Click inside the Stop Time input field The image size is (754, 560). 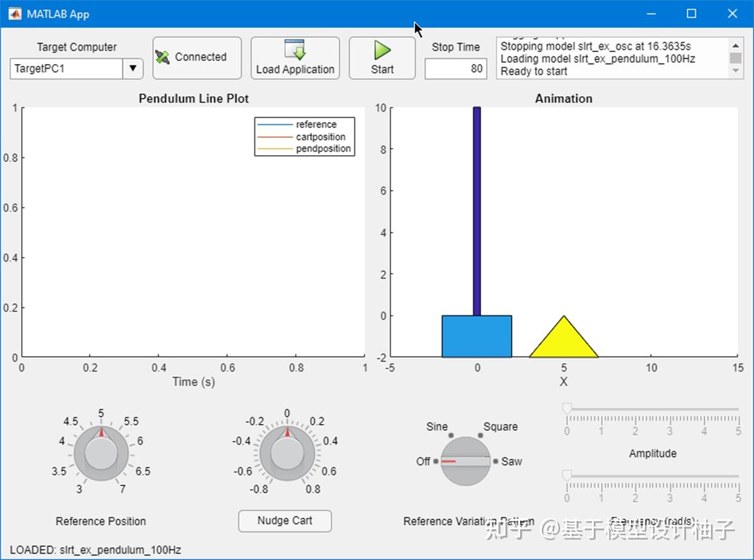click(x=455, y=69)
